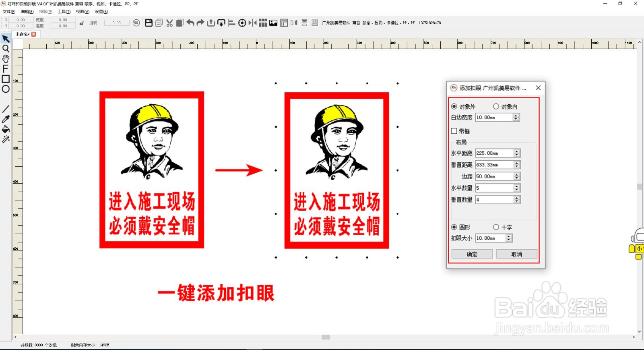Click the 取消 button

pyautogui.click(x=517, y=254)
